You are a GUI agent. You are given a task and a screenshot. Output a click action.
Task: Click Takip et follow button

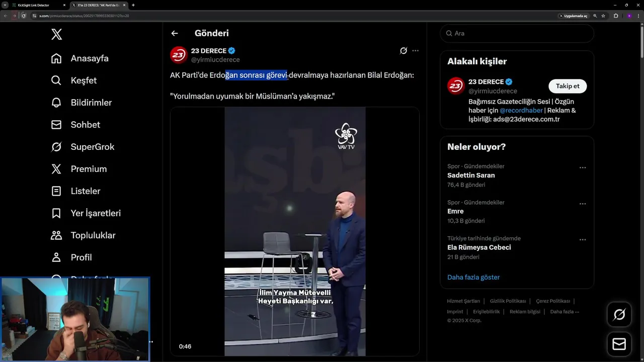coord(568,86)
